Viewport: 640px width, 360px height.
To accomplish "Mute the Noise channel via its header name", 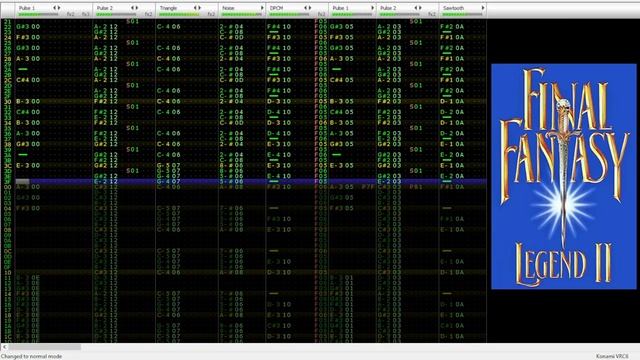I will click(x=229, y=8).
